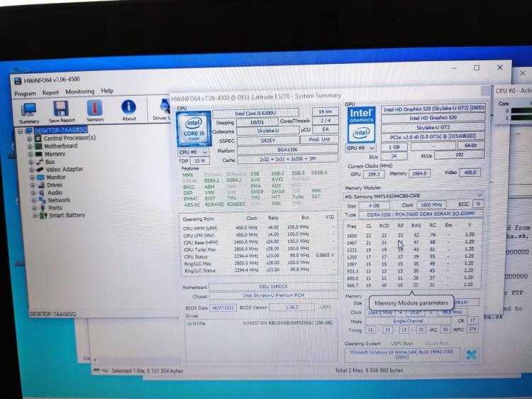Image resolution: width=532 pixels, height=399 pixels.
Task: Collapse the DESKTOP-7AAGBSQ tree root
Action: tap(21, 131)
